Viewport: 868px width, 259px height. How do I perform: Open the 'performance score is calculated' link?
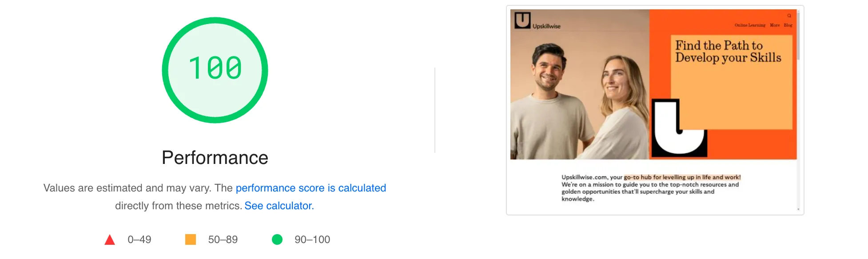[311, 188]
